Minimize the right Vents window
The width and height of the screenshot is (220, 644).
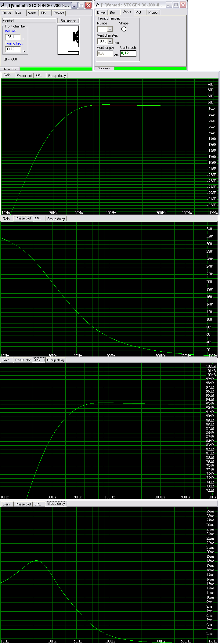click(169, 5)
